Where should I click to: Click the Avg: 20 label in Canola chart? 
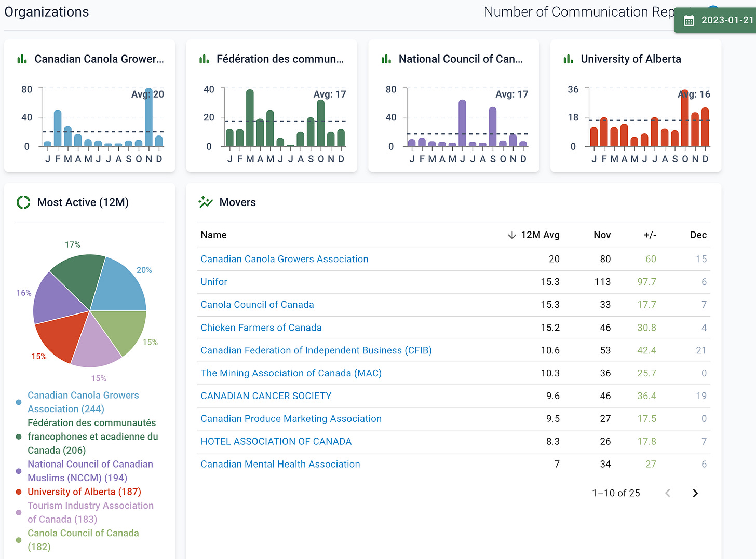(147, 94)
